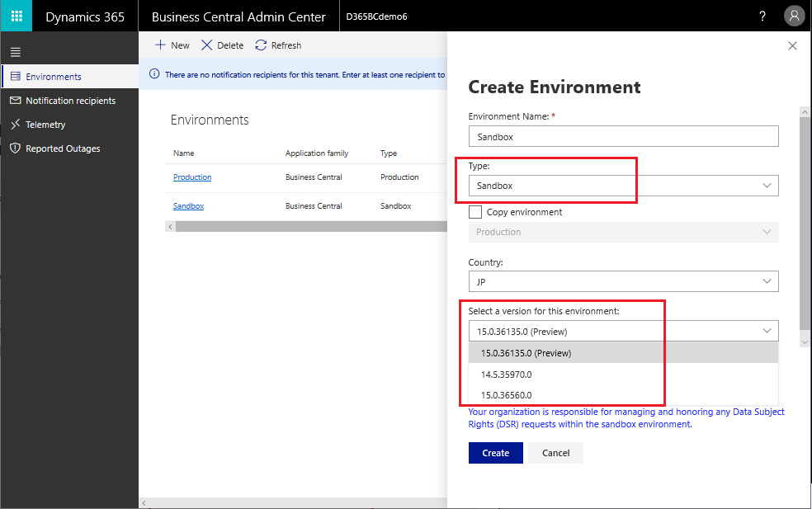
Task: Click the info icon in notification banner
Action: click(154, 74)
